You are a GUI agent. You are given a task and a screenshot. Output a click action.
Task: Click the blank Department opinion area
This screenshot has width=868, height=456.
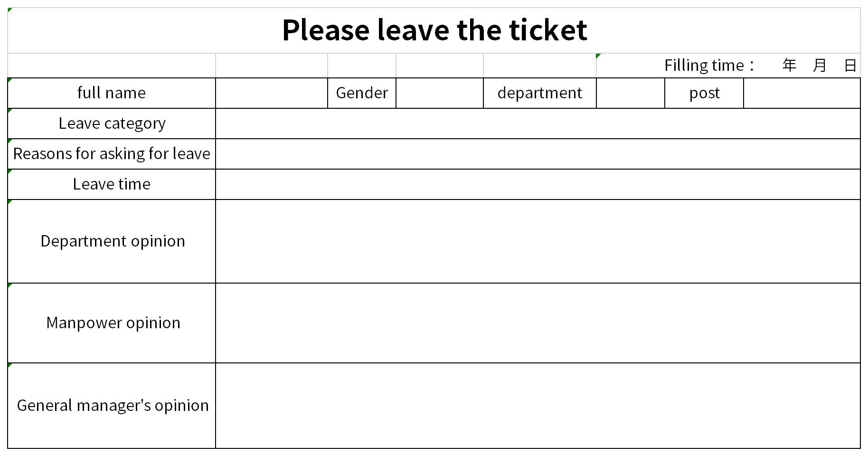(538, 241)
